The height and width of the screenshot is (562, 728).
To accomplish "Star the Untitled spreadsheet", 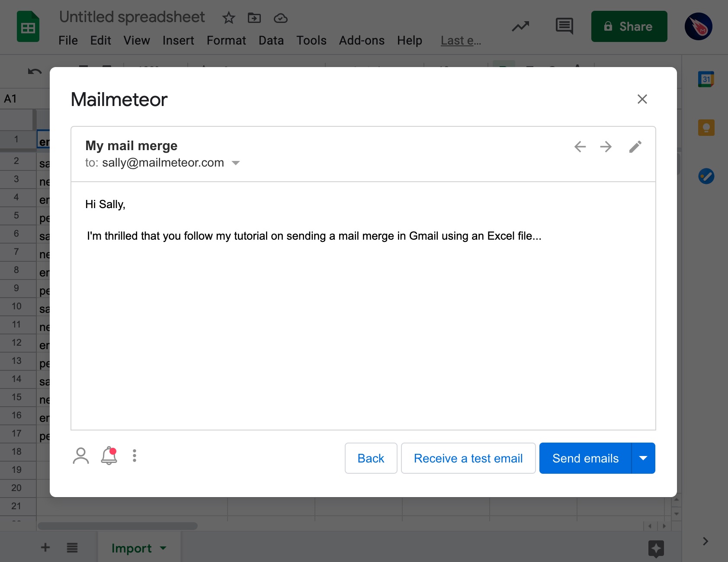I will tap(228, 18).
